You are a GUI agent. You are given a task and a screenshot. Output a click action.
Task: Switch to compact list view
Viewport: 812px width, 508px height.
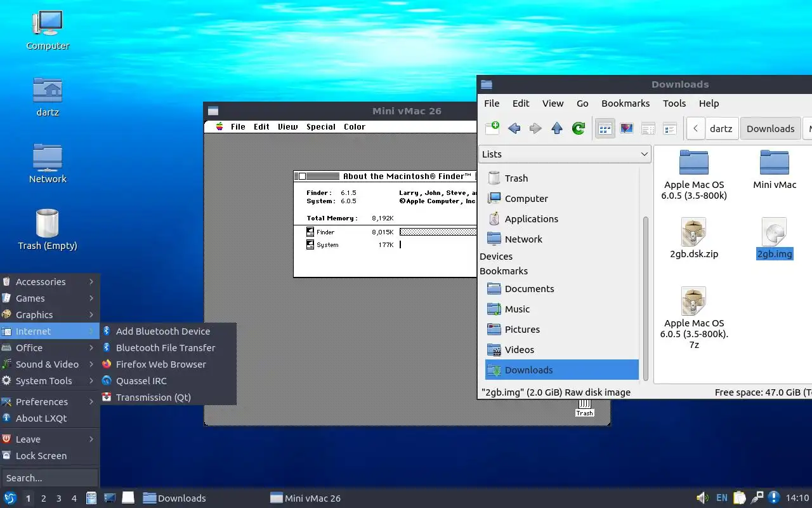click(x=648, y=128)
